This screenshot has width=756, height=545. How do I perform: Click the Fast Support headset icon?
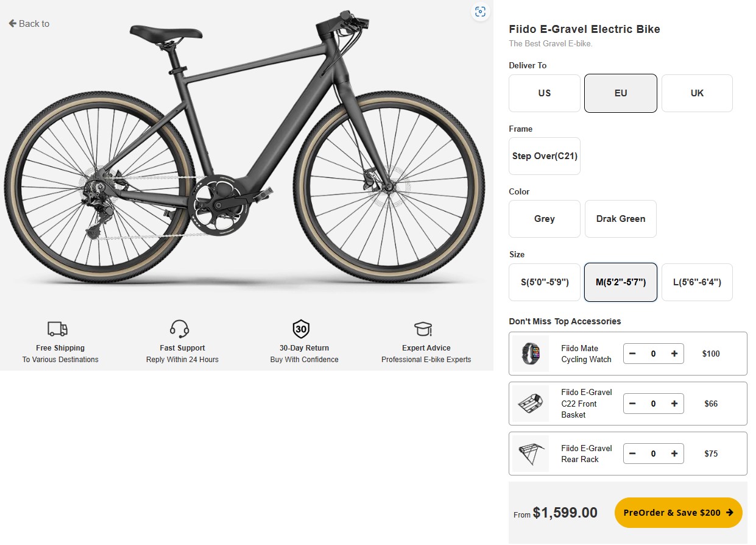tap(180, 329)
